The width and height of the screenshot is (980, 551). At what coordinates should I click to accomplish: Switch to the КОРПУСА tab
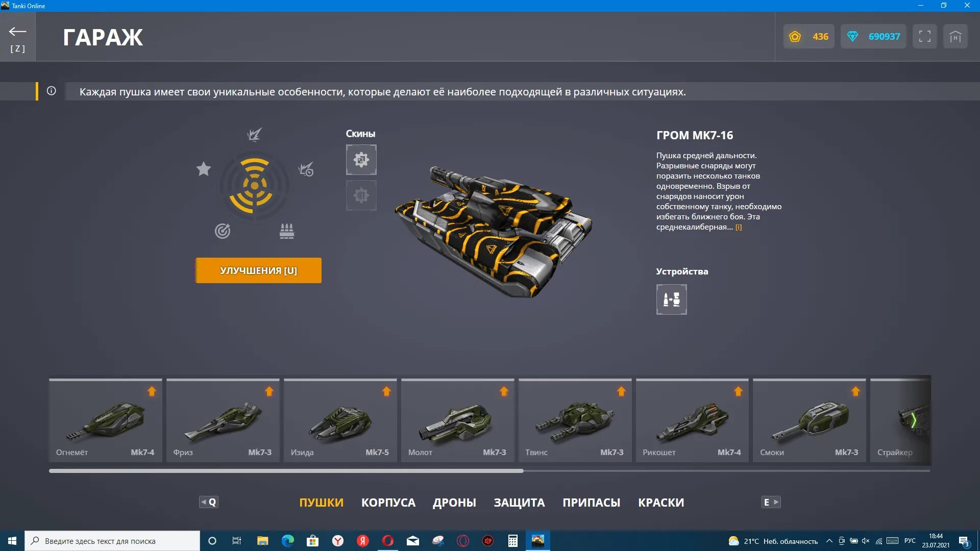[x=388, y=503]
